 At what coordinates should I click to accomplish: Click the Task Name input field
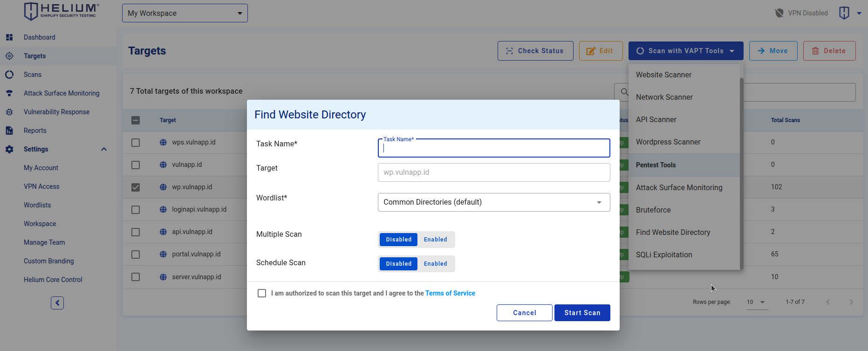tap(494, 148)
